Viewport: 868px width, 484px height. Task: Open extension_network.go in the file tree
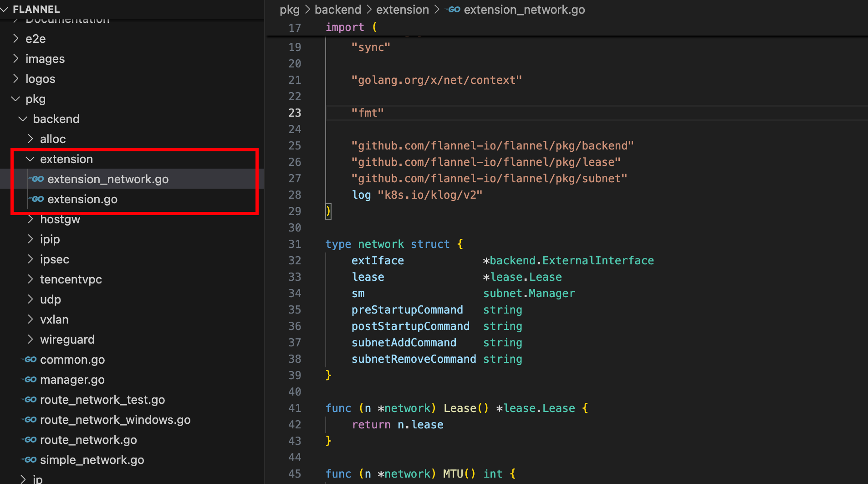click(108, 179)
